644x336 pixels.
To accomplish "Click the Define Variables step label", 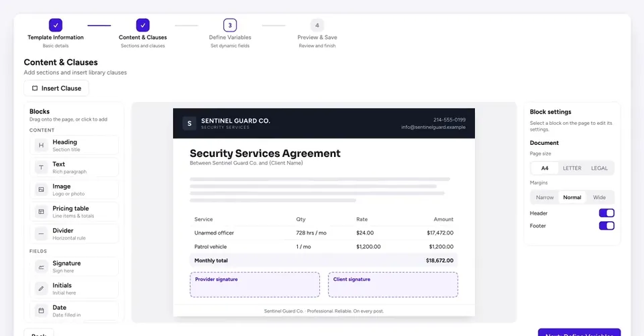I will click(230, 38).
